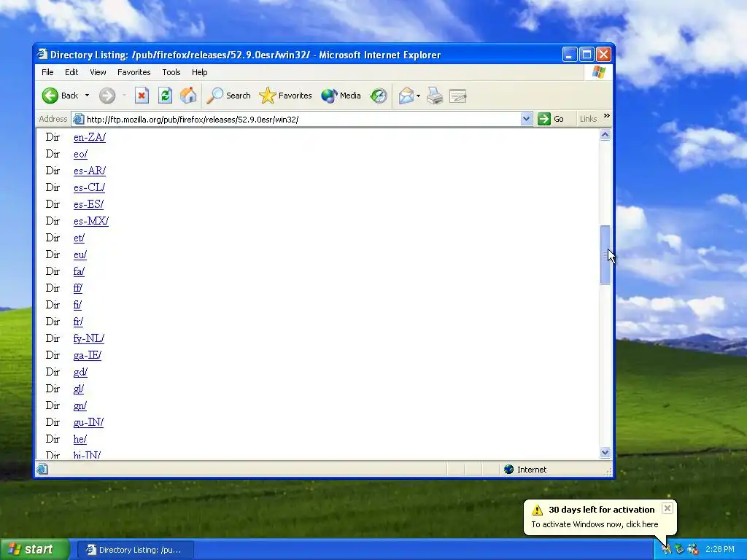Viewport: 747px width, 560px height.
Task: Refresh the page with the Refresh icon
Action: pos(165,96)
